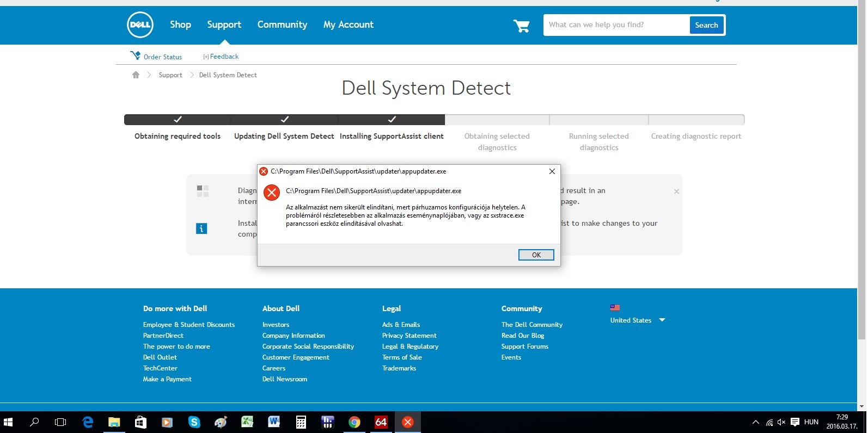Open Calculator from taskbar
Screen dimensions: 868x433
point(301,422)
